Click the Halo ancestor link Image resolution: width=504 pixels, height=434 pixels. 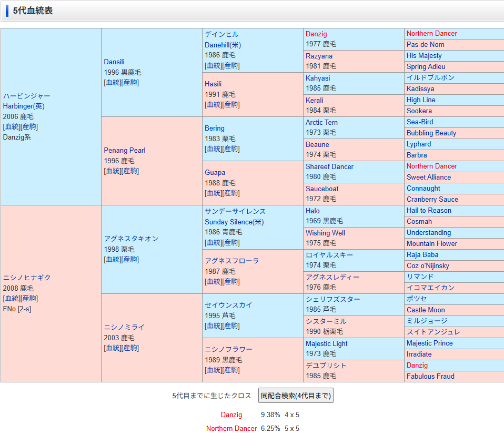313,211
